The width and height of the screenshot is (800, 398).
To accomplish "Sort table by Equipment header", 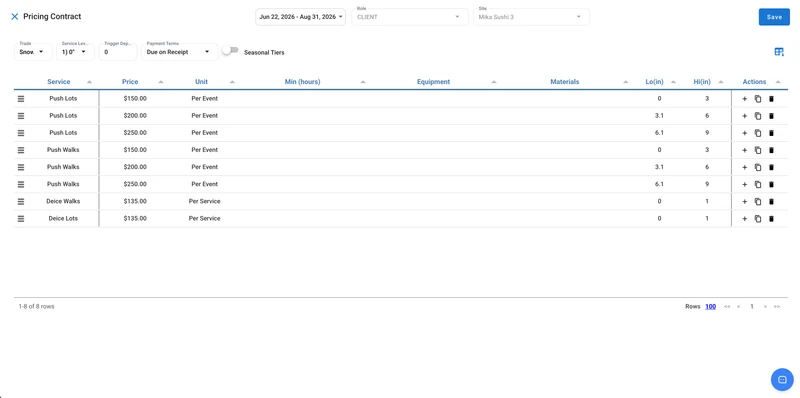I will 433,82.
